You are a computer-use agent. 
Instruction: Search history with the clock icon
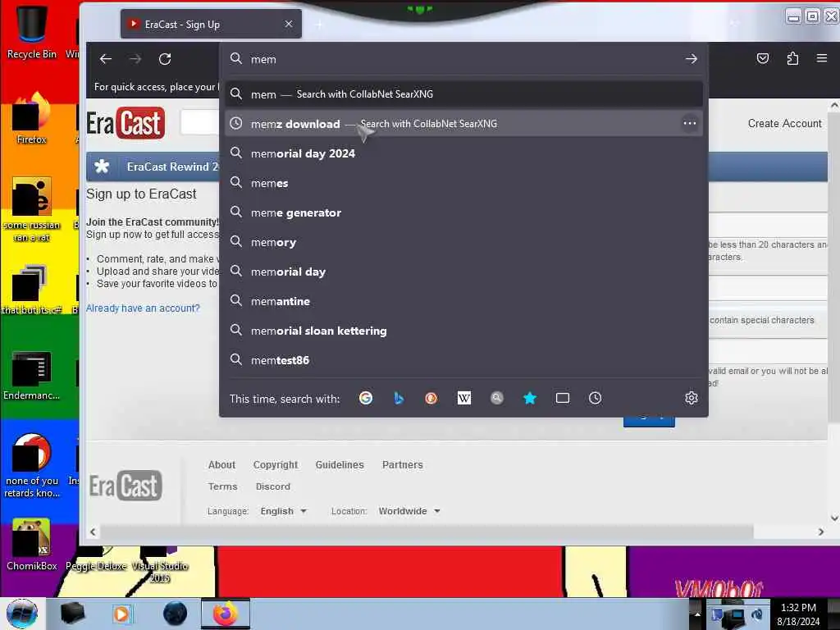tap(596, 398)
